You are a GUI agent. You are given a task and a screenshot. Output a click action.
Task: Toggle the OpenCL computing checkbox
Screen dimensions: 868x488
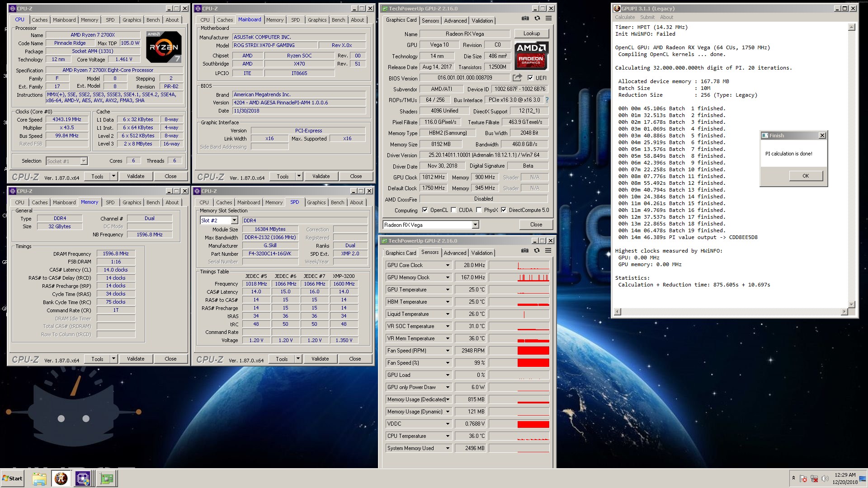coord(425,210)
